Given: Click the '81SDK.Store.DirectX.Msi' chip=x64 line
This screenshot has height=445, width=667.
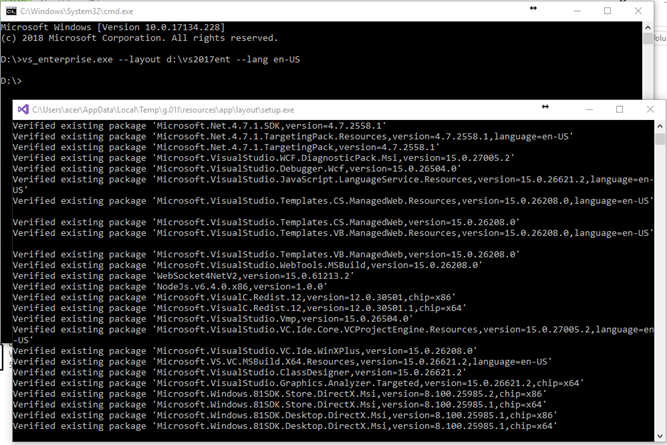Looking at the screenshot, I should point(279,405).
